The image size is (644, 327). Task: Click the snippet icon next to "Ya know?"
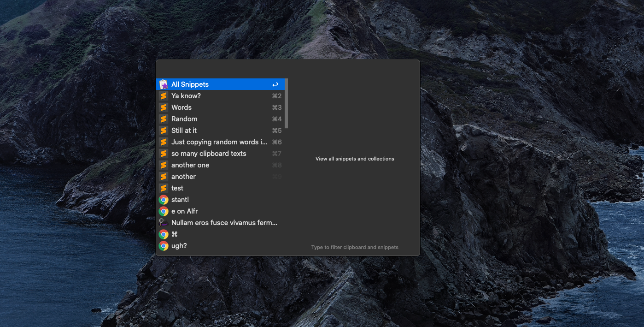164,95
